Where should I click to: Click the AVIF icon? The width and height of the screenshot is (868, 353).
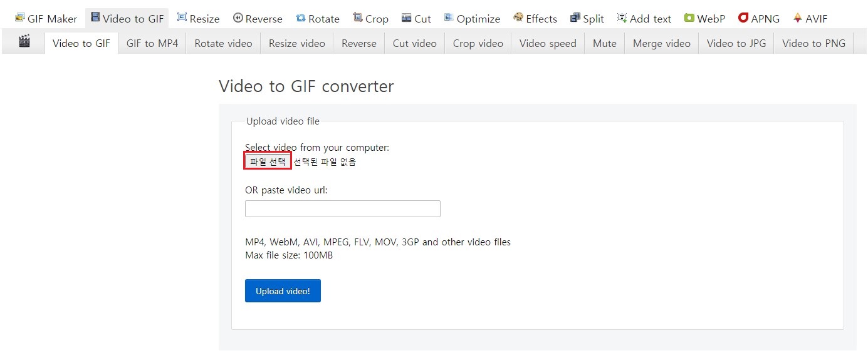click(797, 18)
